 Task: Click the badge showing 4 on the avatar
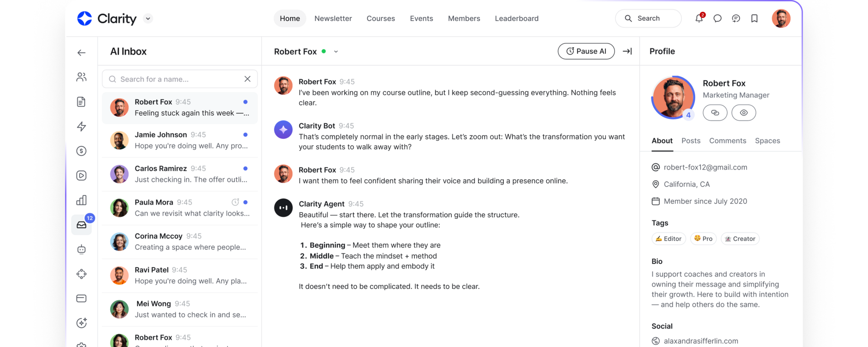tap(688, 115)
